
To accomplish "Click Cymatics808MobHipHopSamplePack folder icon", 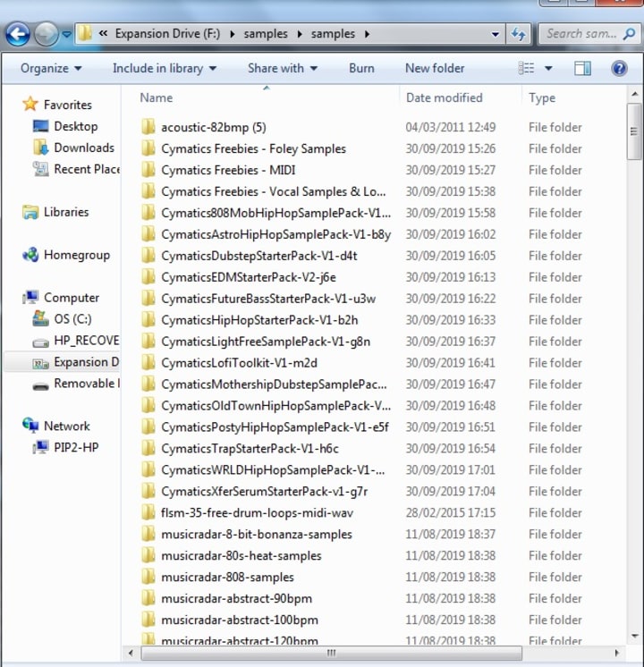I will [148, 212].
